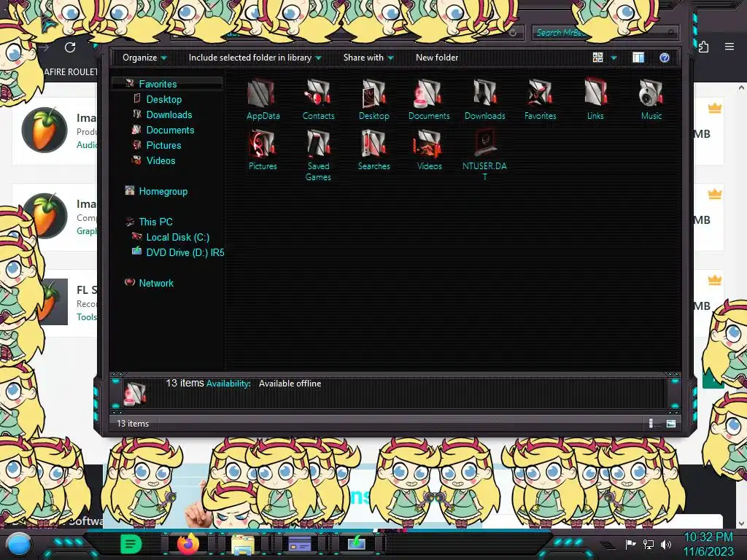Open Include selected folder in library menu
Image resolution: width=747 pixels, height=560 pixels.
tap(255, 58)
